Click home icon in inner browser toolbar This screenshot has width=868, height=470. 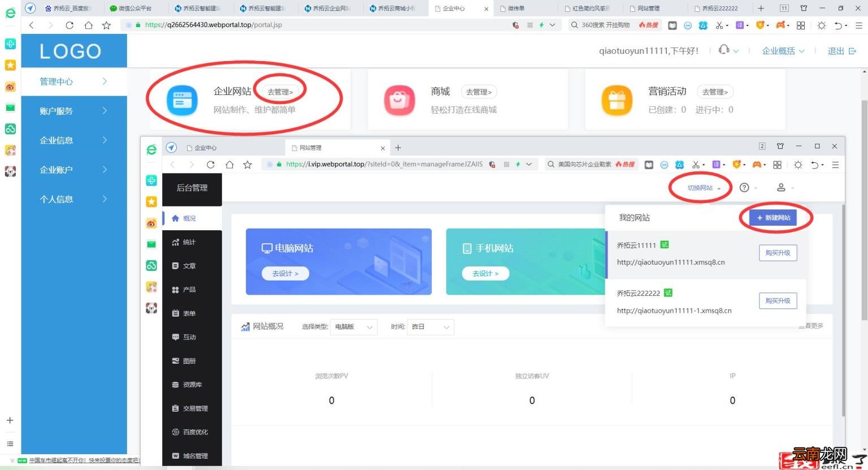[229, 165]
